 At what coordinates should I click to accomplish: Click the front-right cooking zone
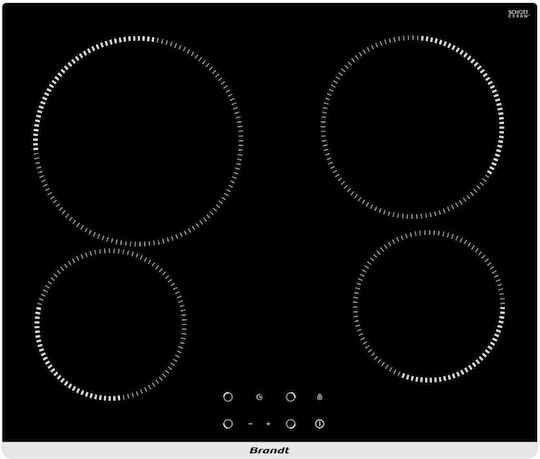coord(429,306)
